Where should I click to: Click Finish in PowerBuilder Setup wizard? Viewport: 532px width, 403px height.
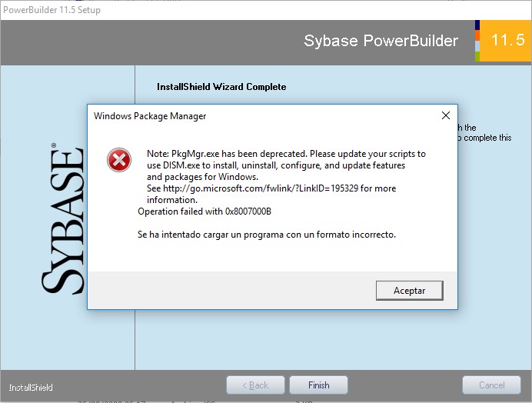tap(318, 385)
